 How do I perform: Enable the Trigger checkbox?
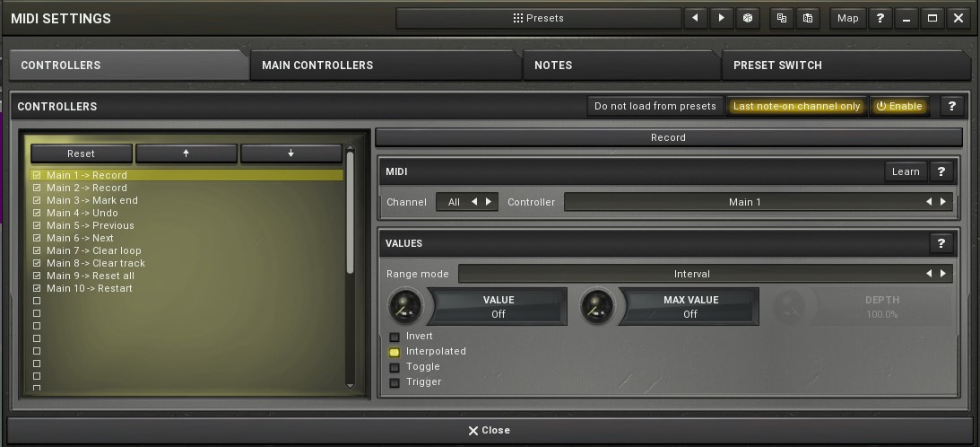[395, 382]
